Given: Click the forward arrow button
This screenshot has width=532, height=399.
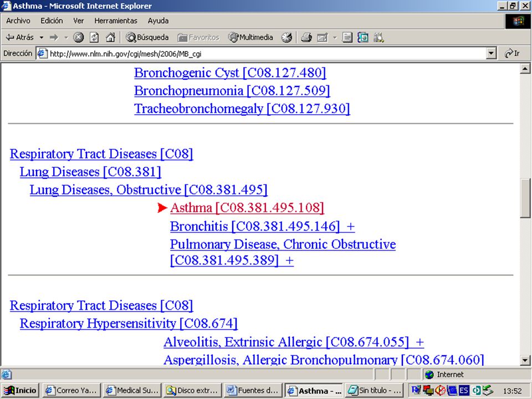Looking at the screenshot, I should click(54, 37).
